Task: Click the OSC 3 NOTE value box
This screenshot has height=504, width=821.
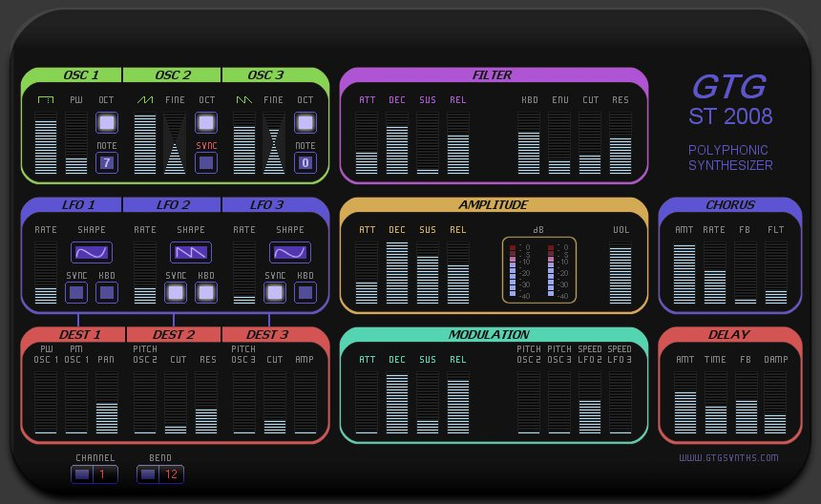Action: 305,162
